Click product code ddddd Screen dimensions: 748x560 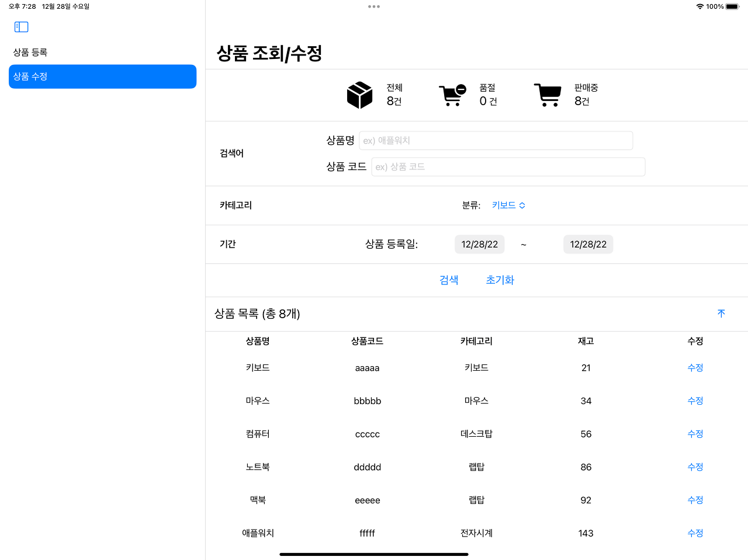367,467
